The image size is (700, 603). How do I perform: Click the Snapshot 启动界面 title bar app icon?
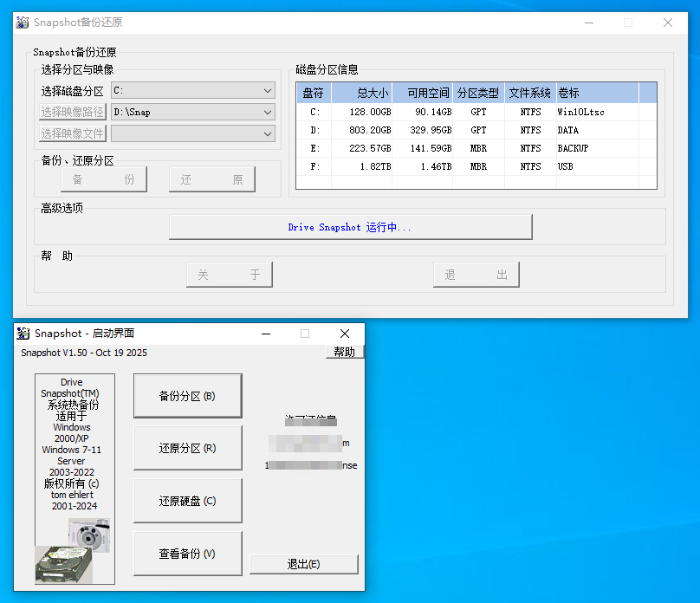pyautogui.click(x=23, y=334)
